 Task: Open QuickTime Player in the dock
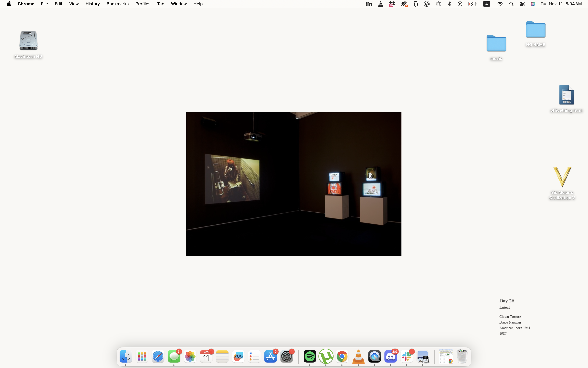pyautogui.click(x=374, y=356)
